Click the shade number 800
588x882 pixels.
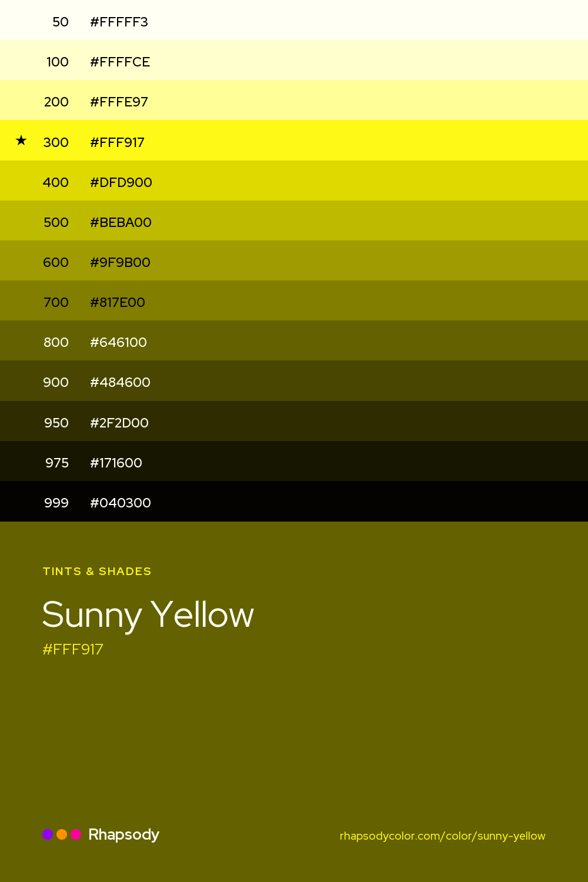click(56, 342)
